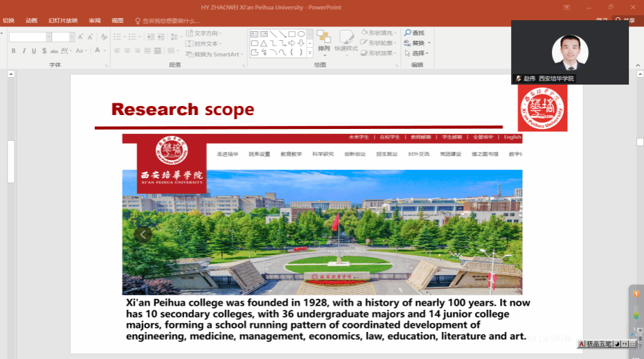The height and width of the screenshot is (359, 644).
Task: Toggle bold text formatting
Action: (x=13, y=51)
